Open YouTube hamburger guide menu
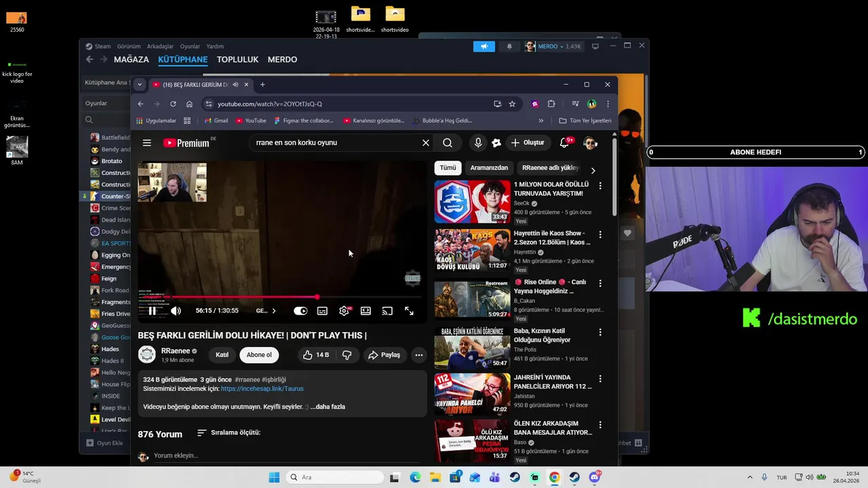Screen dimensions: 868x488 coord(146,142)
